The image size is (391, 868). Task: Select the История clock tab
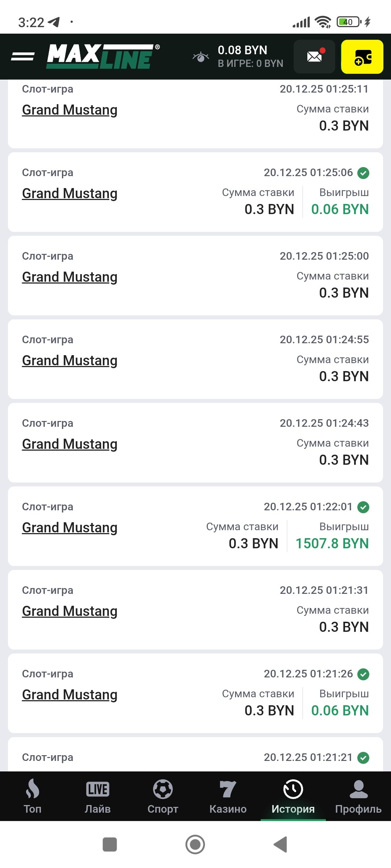coord(293,796)
